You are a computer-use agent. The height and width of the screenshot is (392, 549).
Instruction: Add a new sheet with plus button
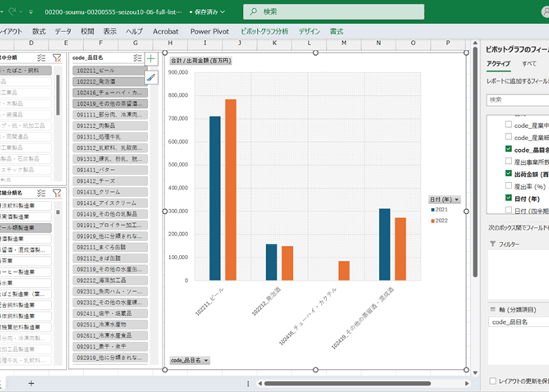point(31,383)
